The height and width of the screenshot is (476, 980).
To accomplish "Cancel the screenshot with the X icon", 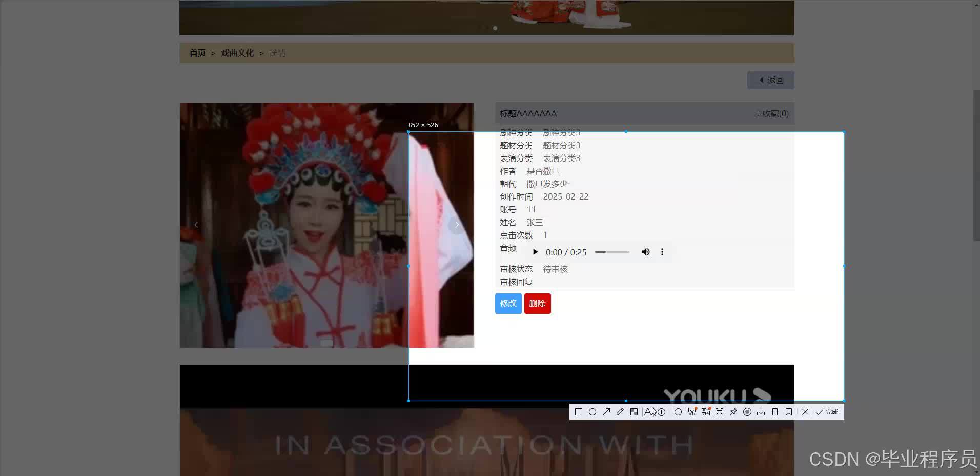I will tap(805, 412).
